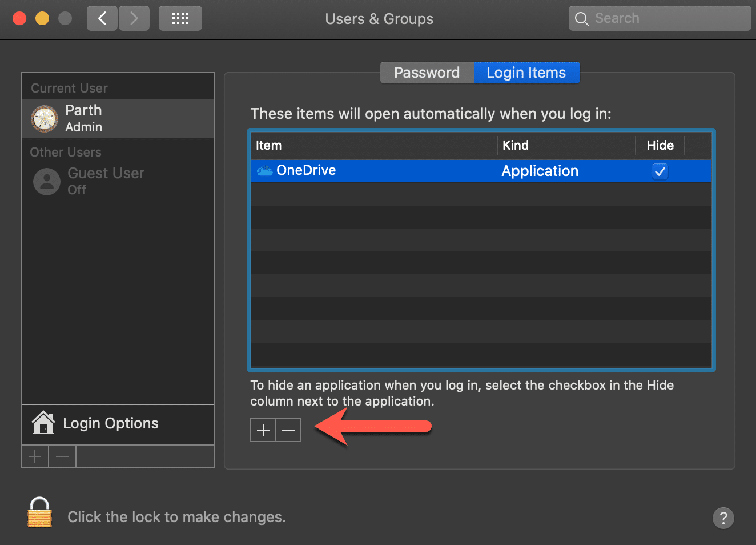Delete user with sidebar minus button
This screenshot has width=756, height=545.
(x=62, y=456)
